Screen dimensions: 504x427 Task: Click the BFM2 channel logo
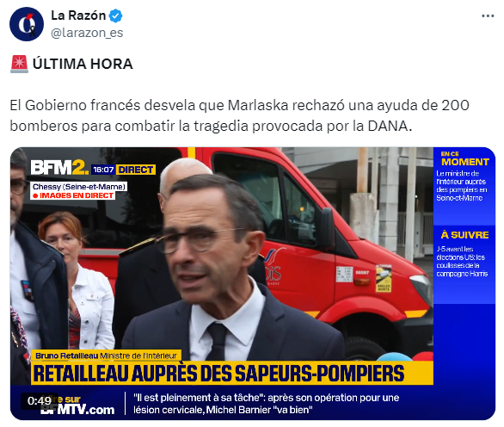59,168
